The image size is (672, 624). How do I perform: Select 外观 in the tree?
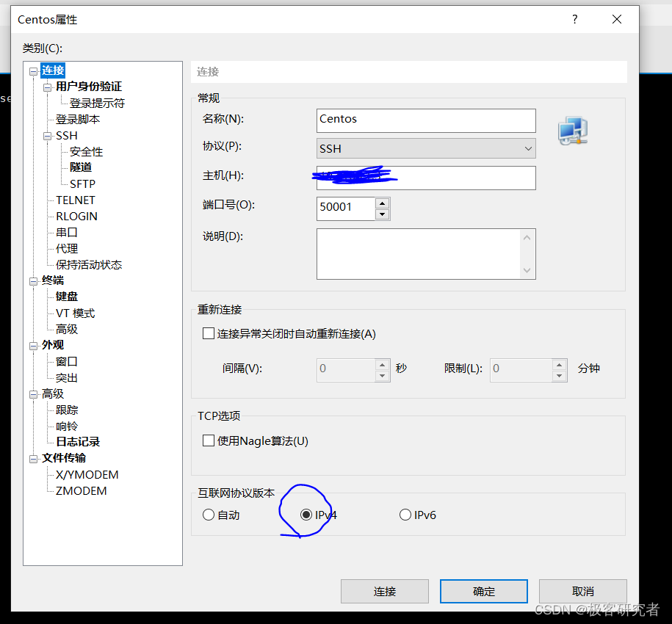(53, 345)
